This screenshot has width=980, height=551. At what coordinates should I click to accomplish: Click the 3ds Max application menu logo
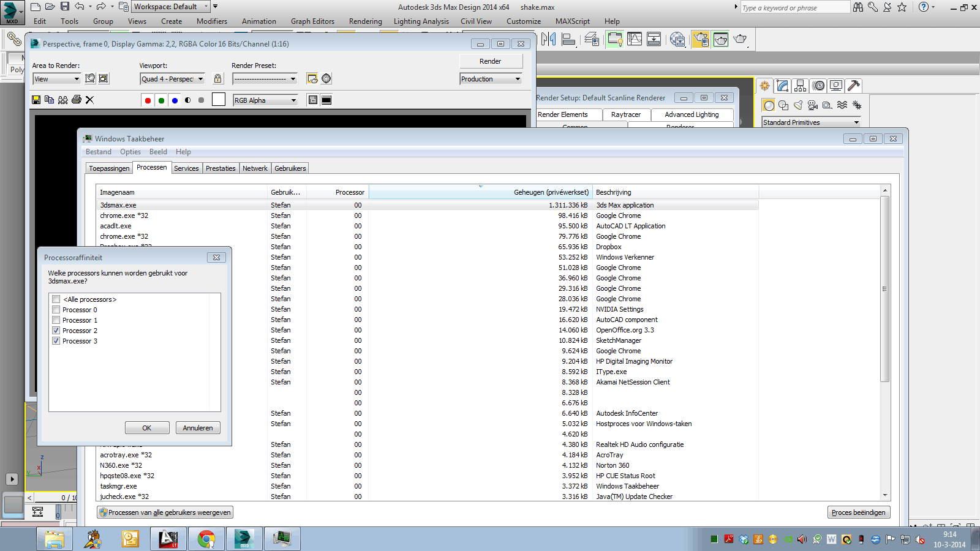click(12, 12)
